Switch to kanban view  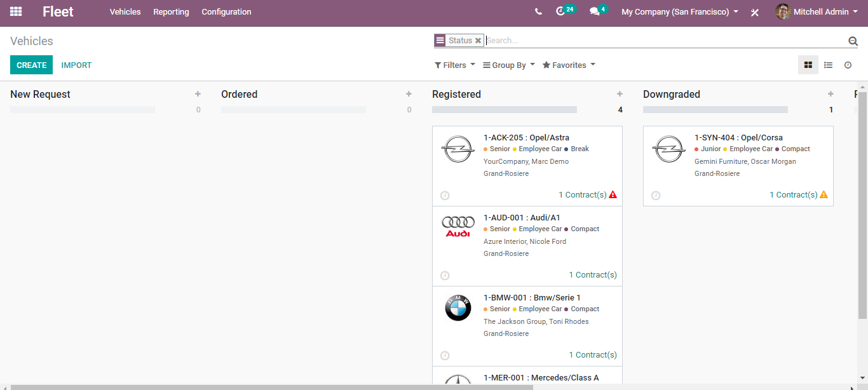(808, 65)
